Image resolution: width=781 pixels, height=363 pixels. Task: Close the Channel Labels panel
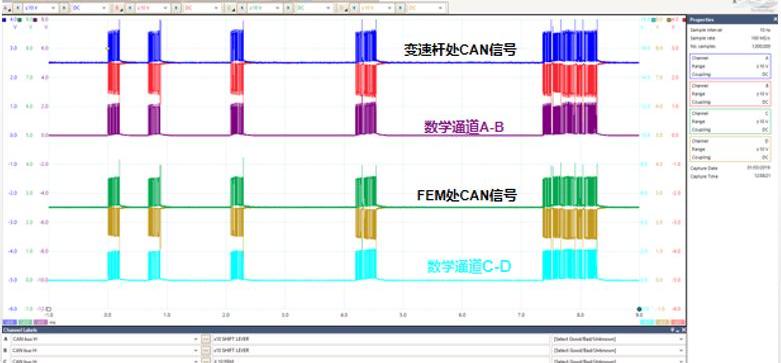click(x=684, y=330)
